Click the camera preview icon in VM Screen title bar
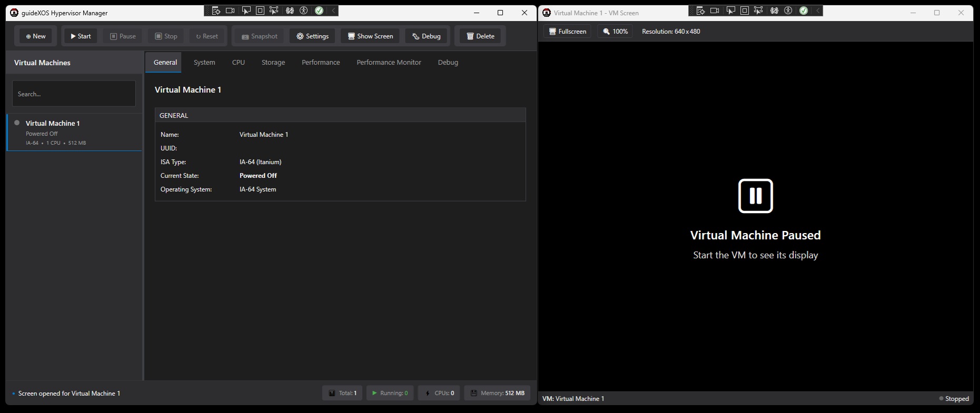The height and width of the screenshot is (413, 980). tap(715, 11)
